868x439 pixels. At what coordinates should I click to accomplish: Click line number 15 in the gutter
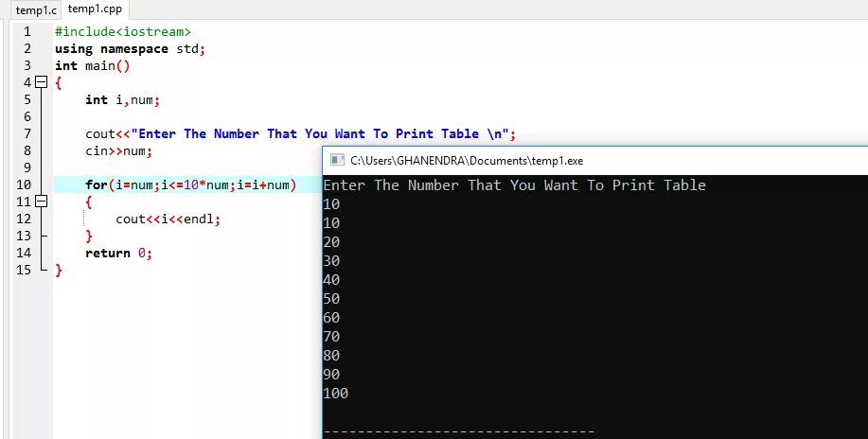25,270
